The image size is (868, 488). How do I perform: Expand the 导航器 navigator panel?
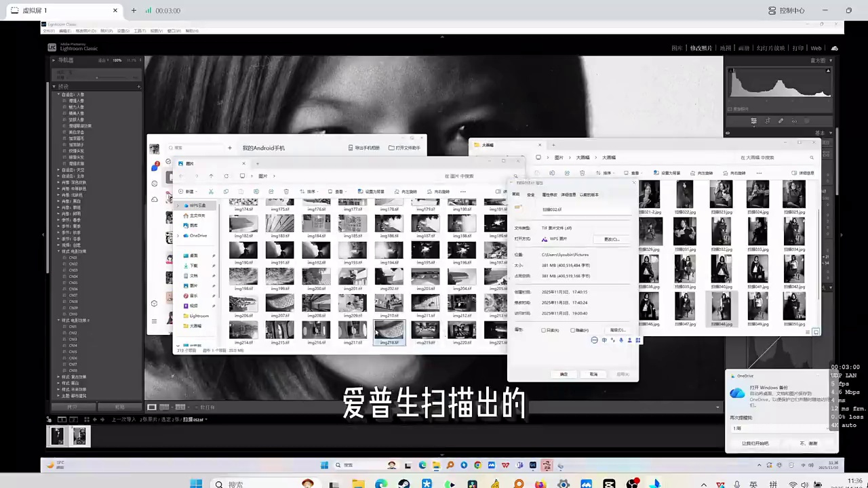click(54, 60)
